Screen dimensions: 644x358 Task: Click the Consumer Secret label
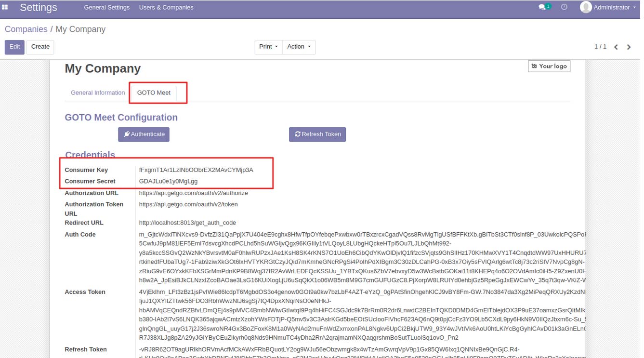pyautogui.click(x=90, y=181)
